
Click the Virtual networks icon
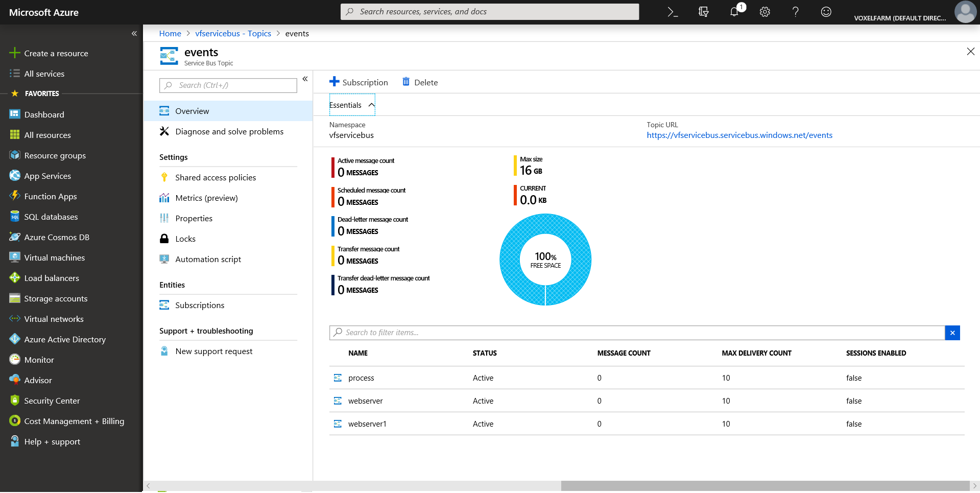pos(15,319)
